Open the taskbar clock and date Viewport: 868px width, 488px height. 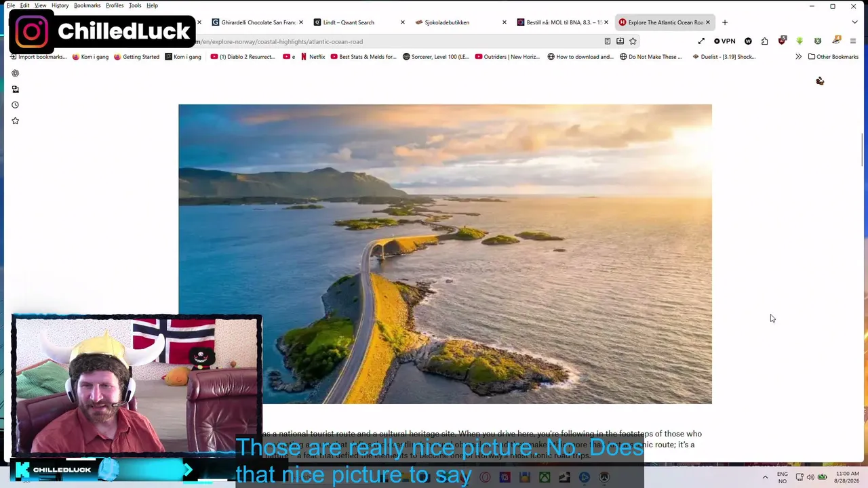tap(847, 477)
